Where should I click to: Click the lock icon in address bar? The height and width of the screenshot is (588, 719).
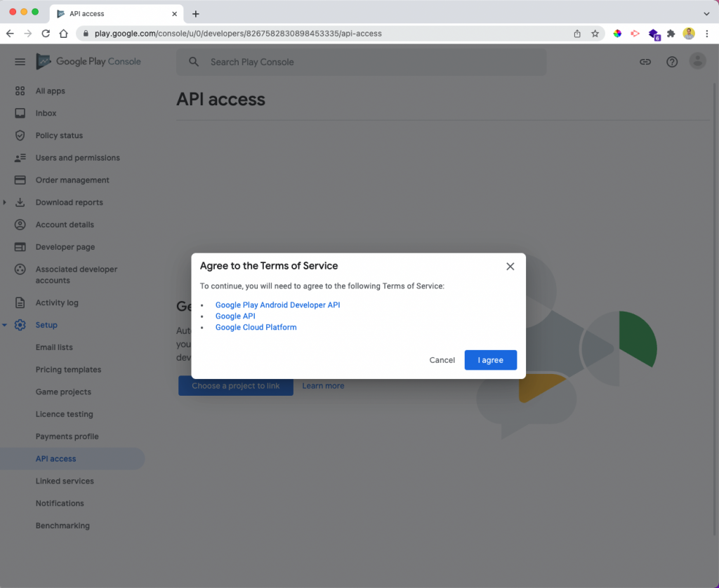pos(85,34)
